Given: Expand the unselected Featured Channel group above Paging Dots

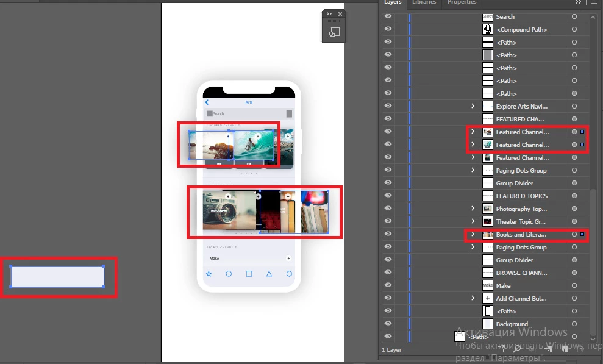Looking at the screenshot, I should (473, 157).
